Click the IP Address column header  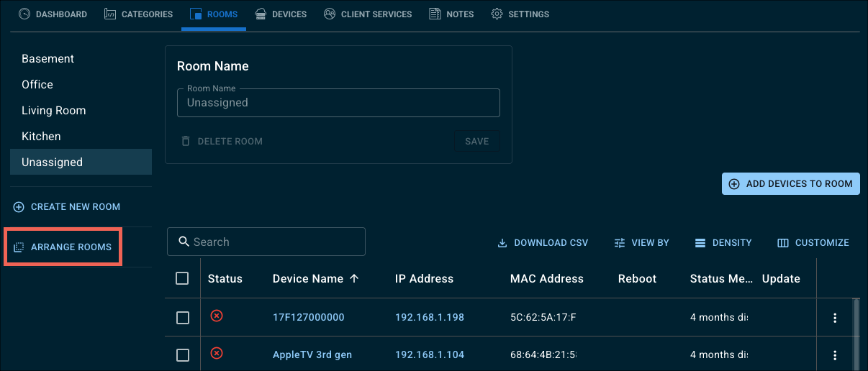pos(425,279)
